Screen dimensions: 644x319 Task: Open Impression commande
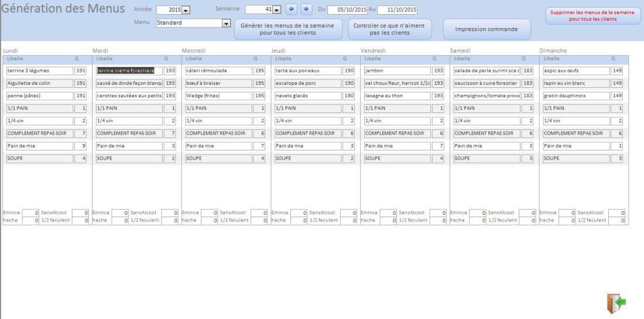pyautogui.click(x=487, y=29)
